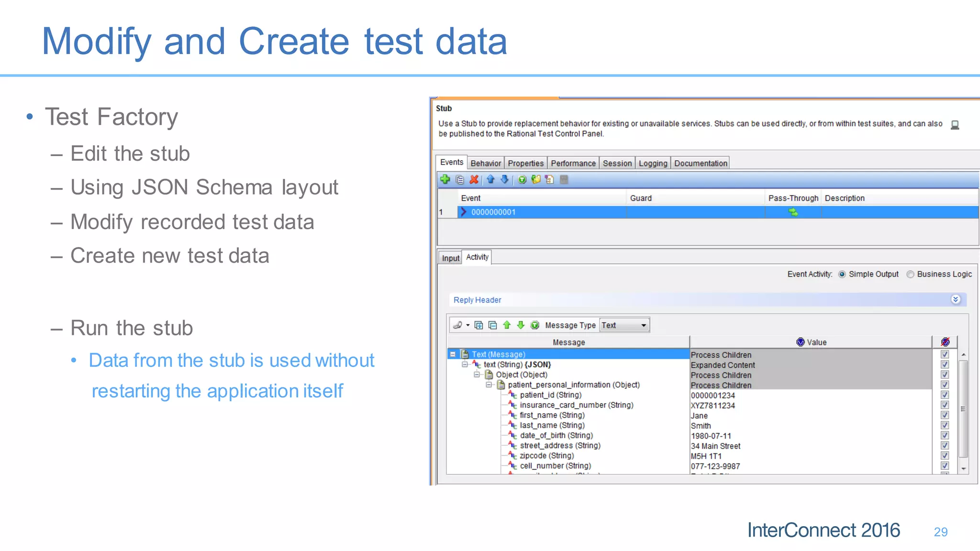Viewport: 980px width, 551px height.
Task: Move event up with blue arrow
Action: click(x=490, y=179)
